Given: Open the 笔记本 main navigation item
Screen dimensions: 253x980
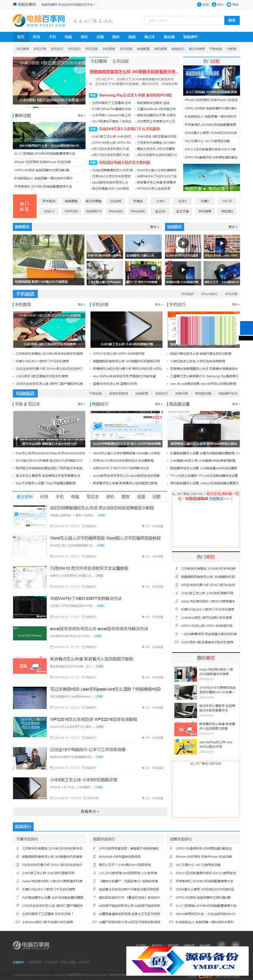Looking at the screenshot, I should tap(150, 37).
